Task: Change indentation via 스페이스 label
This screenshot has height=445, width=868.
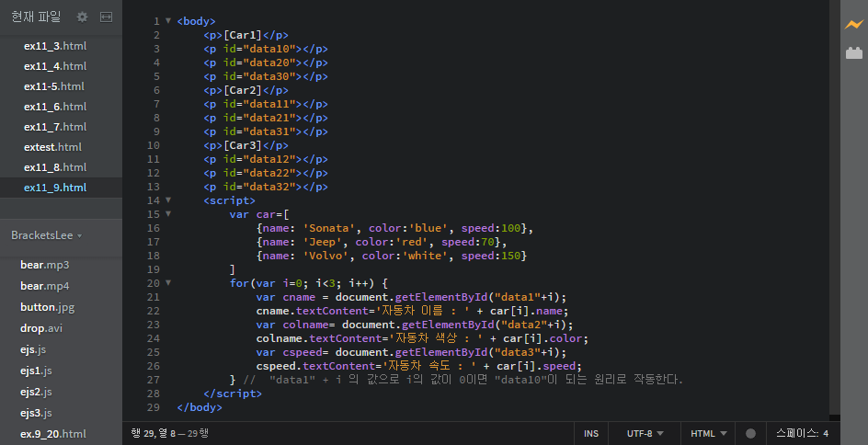Action: pyautogui.click(x=798, y=433)
